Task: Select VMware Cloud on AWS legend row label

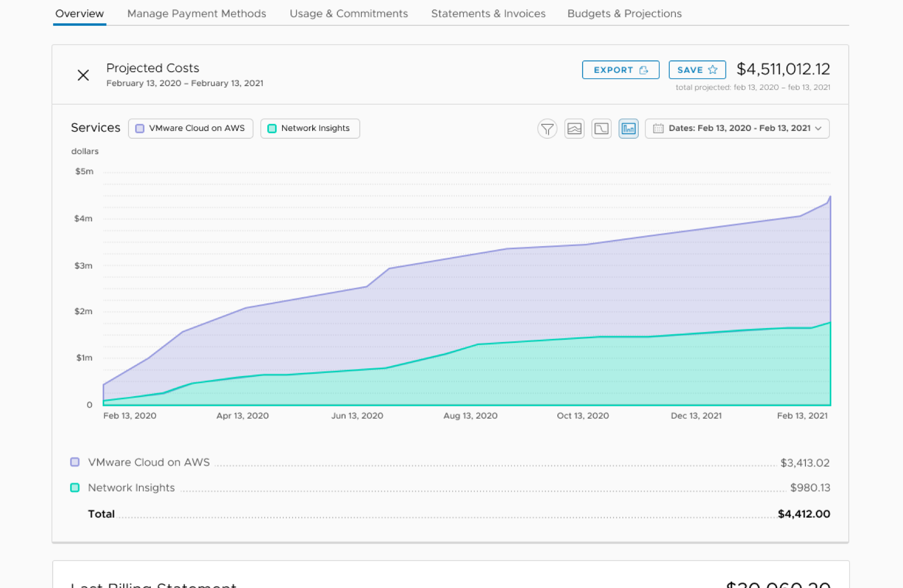Action: (149, 462)
